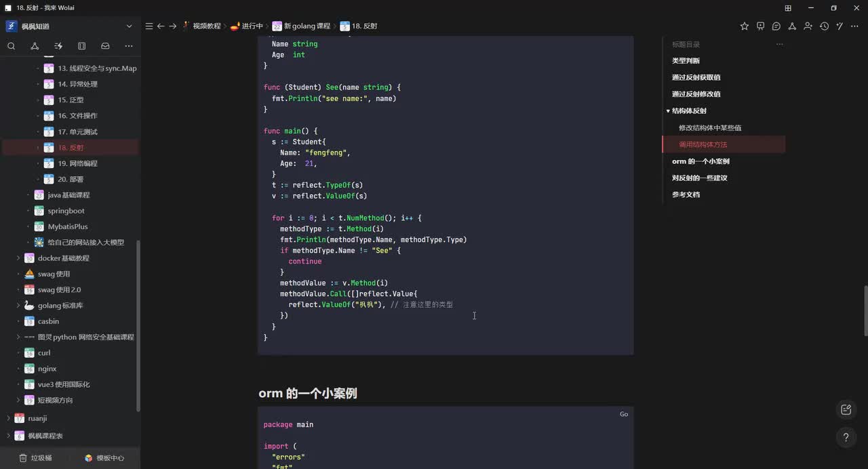Start presentation mode icon
The width and height of the screenshot is (868, 469).
pos(760,26)
